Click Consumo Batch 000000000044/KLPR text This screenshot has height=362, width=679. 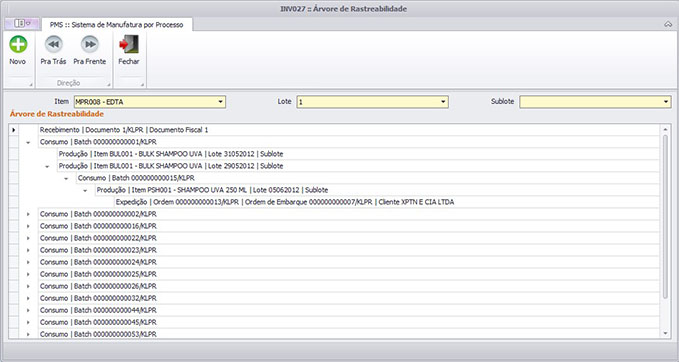(x=98, y=310)
